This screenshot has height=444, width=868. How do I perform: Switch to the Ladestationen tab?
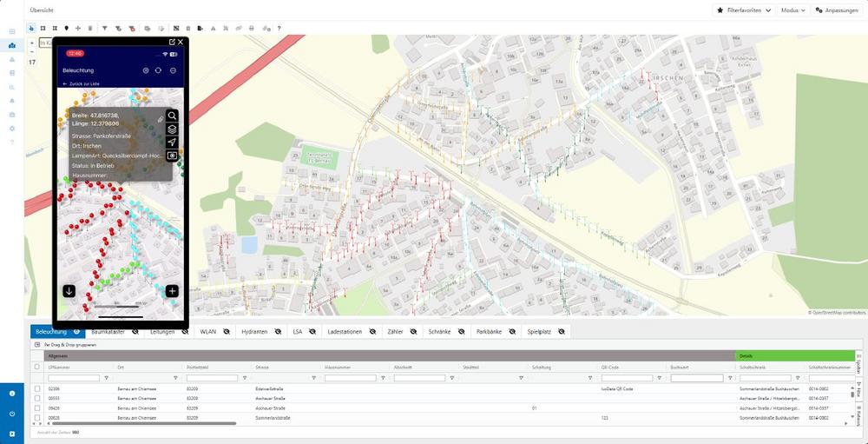point(346,332)
